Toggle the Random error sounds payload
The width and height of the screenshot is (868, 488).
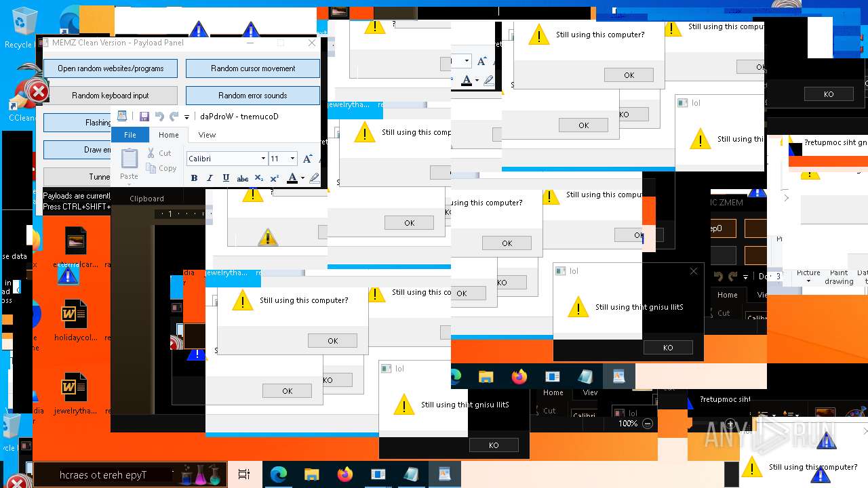pyautogui.click(x=253, y=96)
